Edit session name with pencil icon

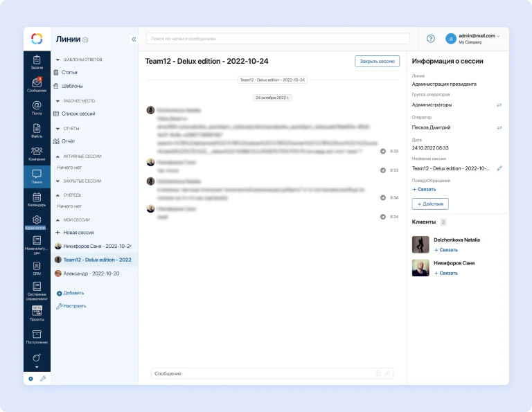pos(499,168)
